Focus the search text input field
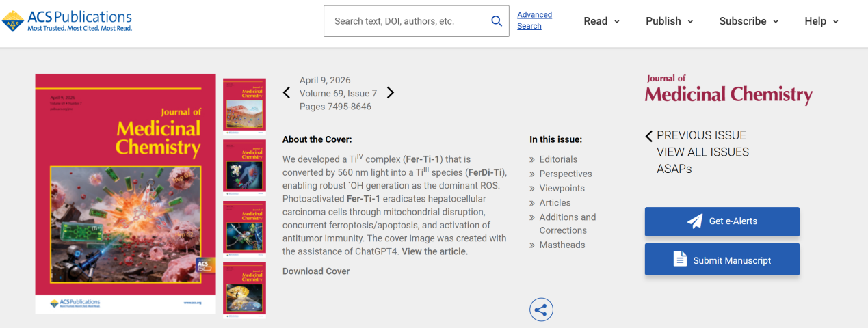Image resolution: width=868 pixels, height=328 pixels. click(407, 21)
